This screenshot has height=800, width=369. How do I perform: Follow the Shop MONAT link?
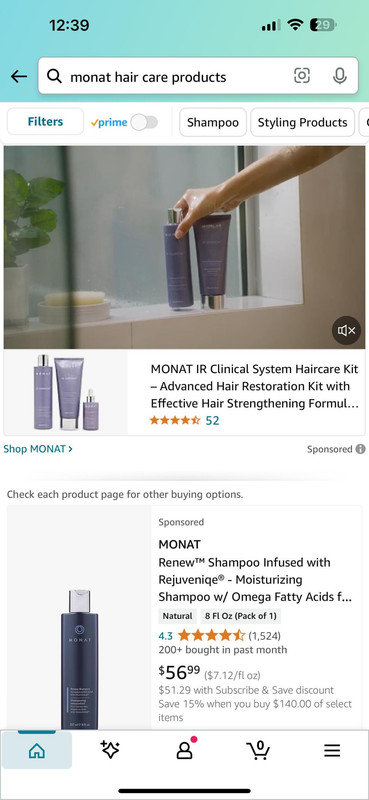pyautogui.click(x=38, y=449)
